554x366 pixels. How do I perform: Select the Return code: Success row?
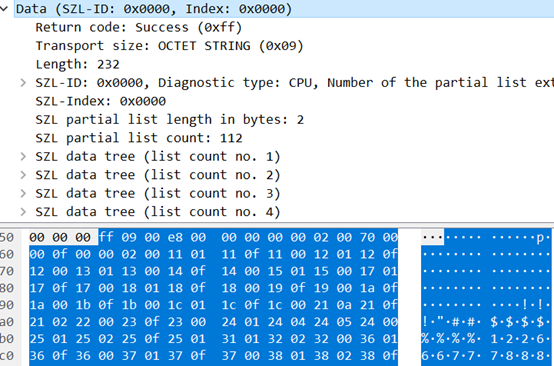[138, 28]
